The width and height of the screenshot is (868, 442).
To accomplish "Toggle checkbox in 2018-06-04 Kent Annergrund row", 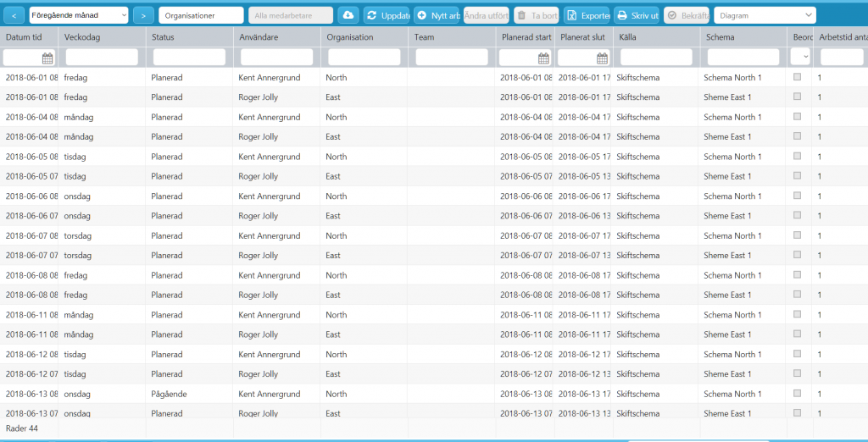I will (x=797, y=116).
